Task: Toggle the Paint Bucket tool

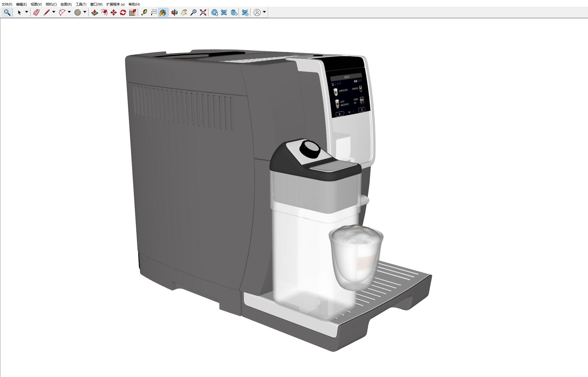Action: (163, 12)
